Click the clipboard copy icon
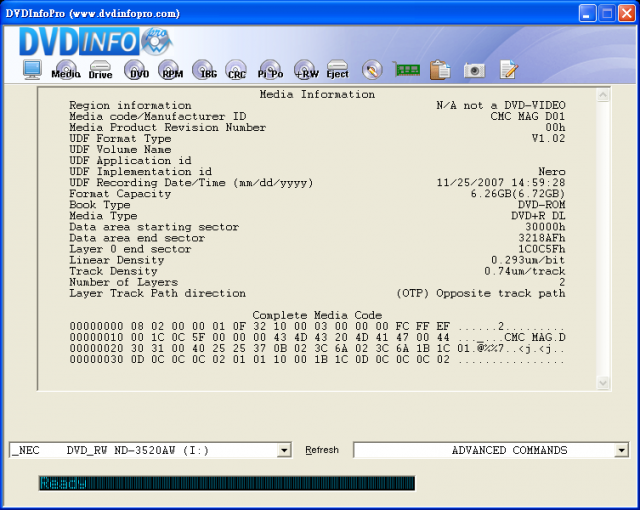This screenshot has width=640, height=510. click(x=440, y=70)
